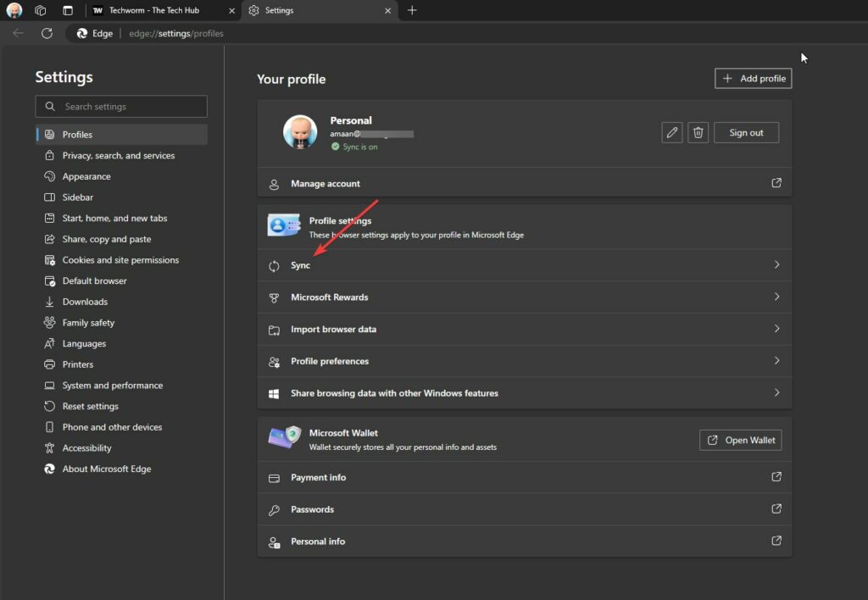Click chevron on Share browsing data row
868x600 pixels.
click(x=776, y=392)
